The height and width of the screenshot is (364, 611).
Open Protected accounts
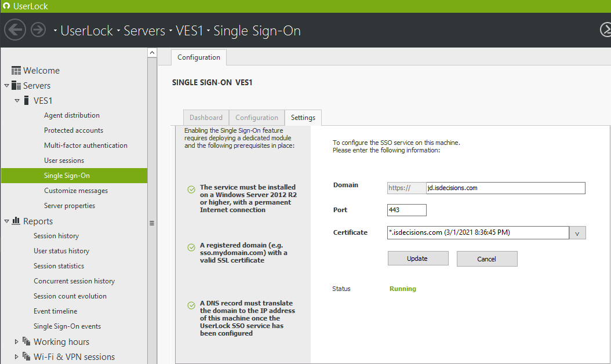tap(74, 130)
